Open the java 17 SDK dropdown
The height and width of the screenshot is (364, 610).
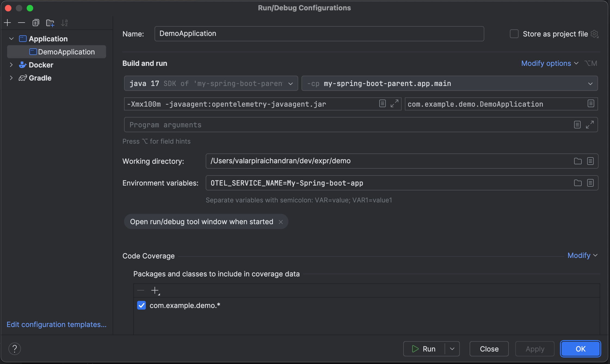click(291, 84)
